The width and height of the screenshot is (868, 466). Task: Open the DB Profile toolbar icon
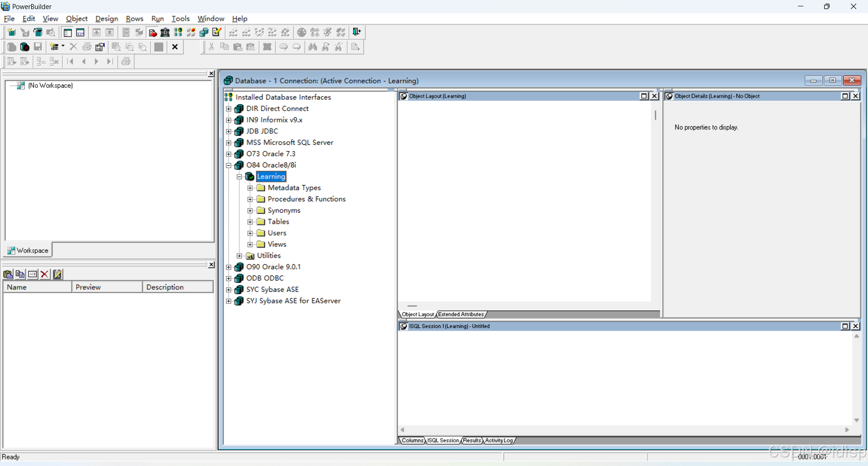coord(178,32)
